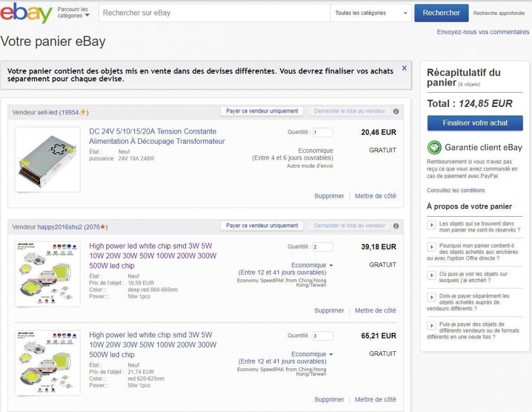Open Economique shipping dropdown for deep red chip

pos(312,265)
